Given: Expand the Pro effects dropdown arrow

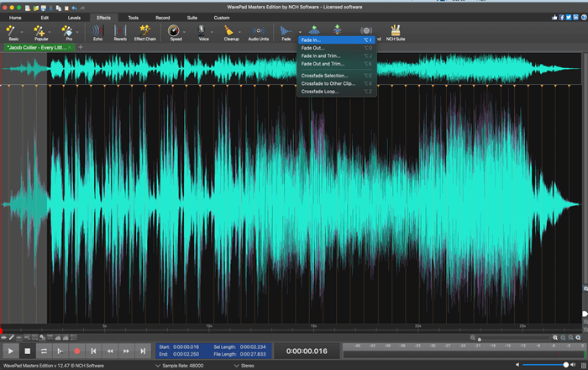Looking at the screenshot, I should point(77,32).
